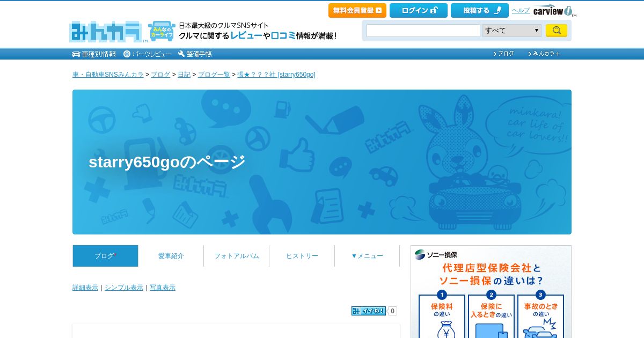The image size is (644, 338).
Task: Click the ログイン button
Action: pos(419,10)
